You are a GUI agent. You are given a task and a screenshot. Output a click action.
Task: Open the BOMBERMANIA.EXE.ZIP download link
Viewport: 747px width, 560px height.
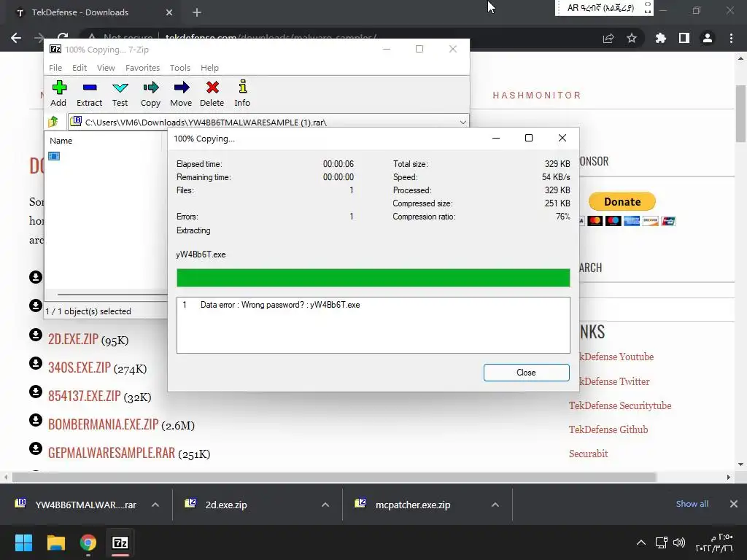(104, 424)
